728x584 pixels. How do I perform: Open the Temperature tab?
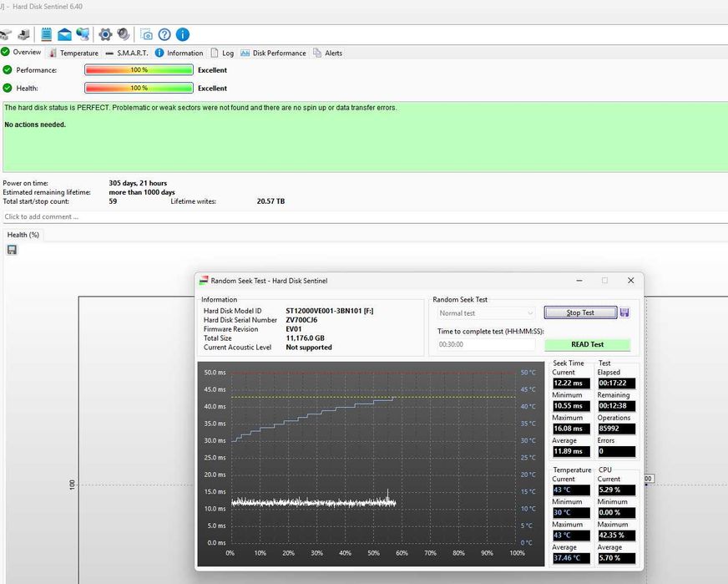(73, 53)
